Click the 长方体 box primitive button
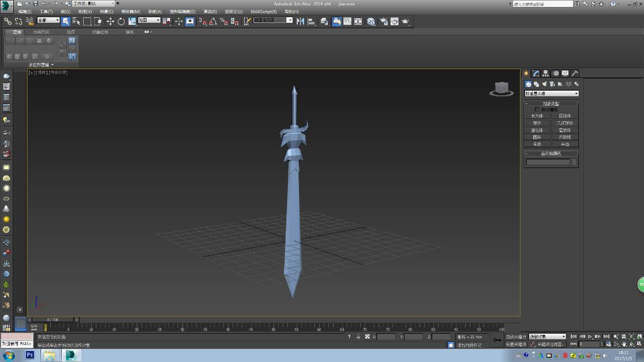This screenshot has width=644, height=362. click(537, 116)
